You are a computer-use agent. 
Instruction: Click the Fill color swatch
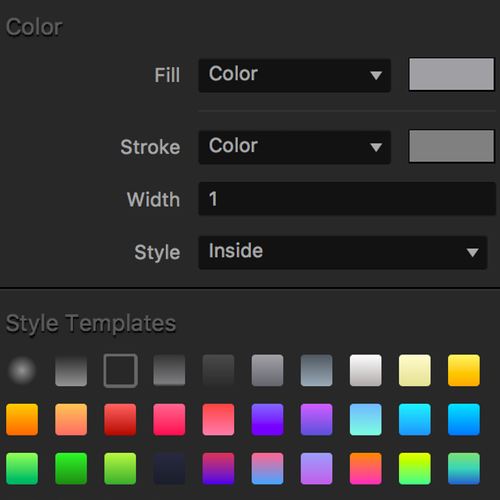point(452,74)
